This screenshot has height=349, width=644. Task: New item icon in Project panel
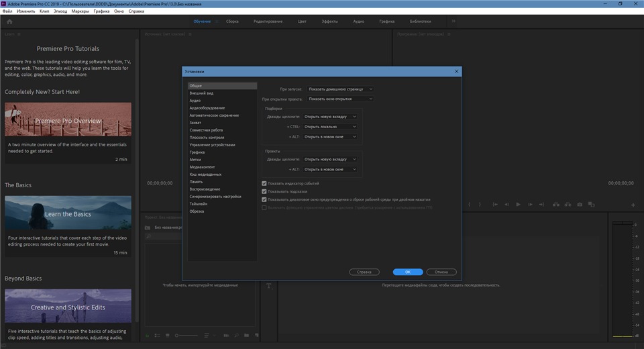[x=257, y=336]
